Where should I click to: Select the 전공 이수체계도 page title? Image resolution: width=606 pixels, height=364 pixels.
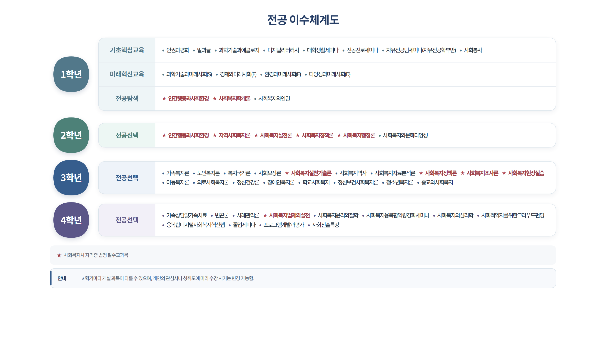[x=303, y=20]
